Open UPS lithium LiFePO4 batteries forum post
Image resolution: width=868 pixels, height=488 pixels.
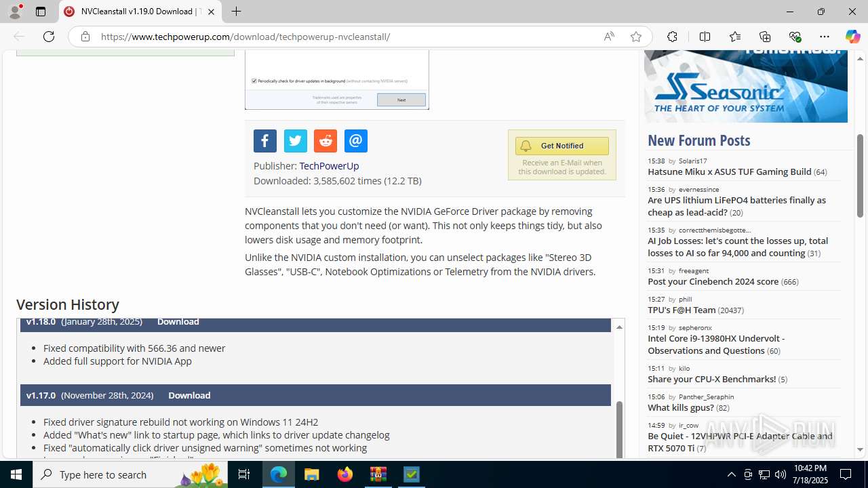(x=736, y=206)
